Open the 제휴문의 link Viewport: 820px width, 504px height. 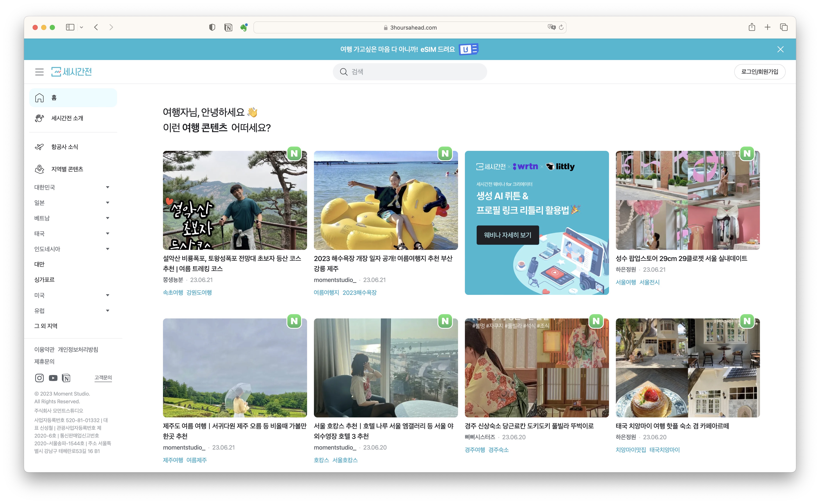pyautogui.click(x=44, y=361)
